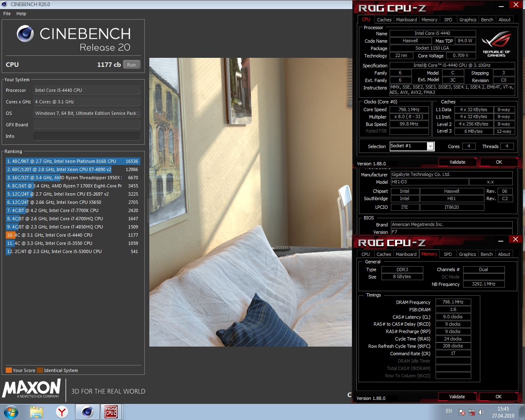The height and width of the screenshot is (420, 525).
Task: Click the Republic of Gamers logo
Action: (x=496, y=44)
